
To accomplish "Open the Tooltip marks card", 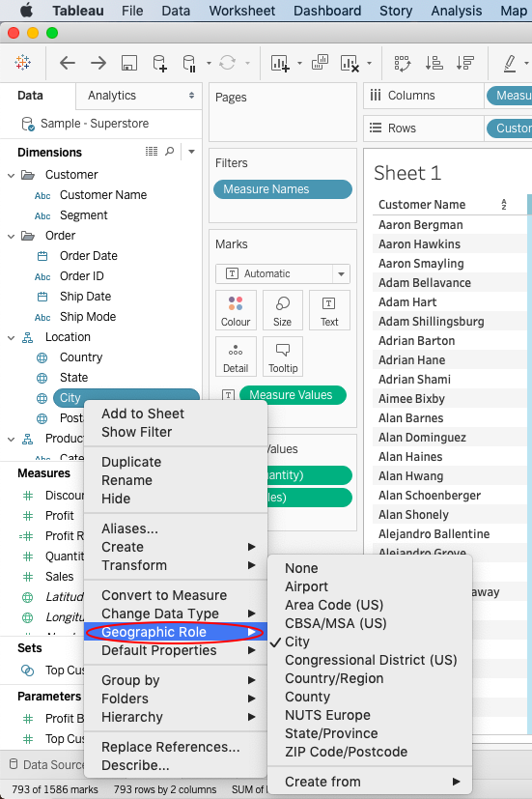I will click(x=283, y=357).
